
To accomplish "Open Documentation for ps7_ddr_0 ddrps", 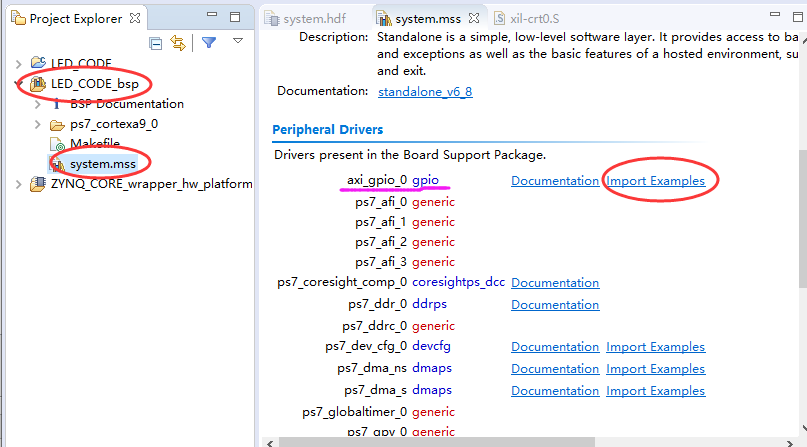I will tap(555, 305).
